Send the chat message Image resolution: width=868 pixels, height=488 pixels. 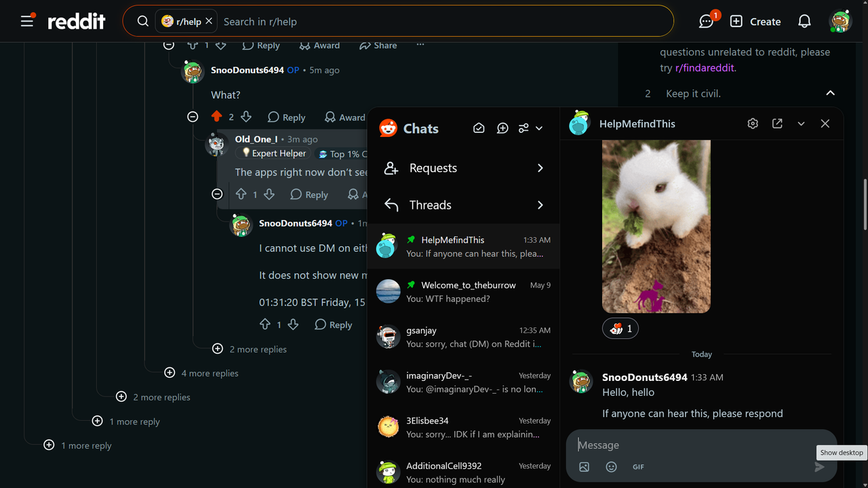coord(819,467)
